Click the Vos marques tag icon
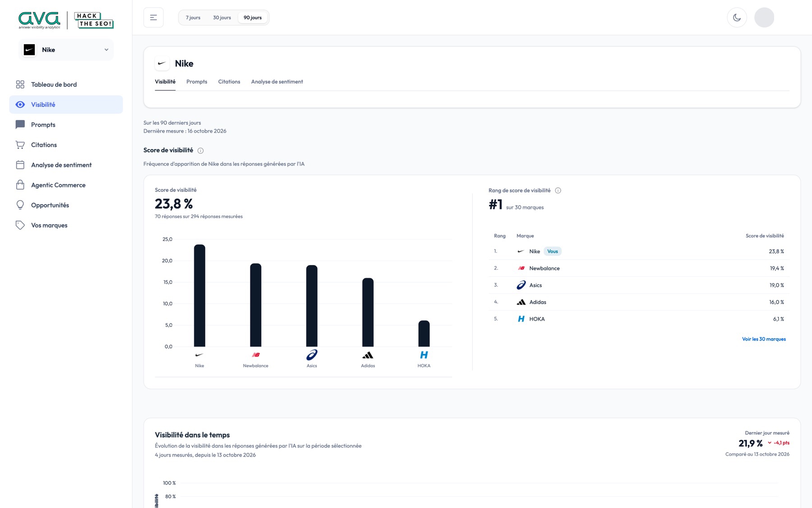Viewport: 812px width, 508px height. point(20,225)
